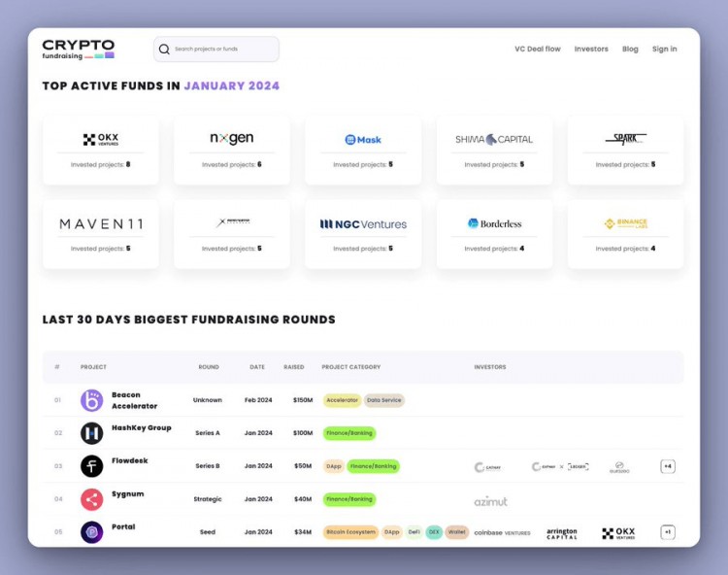Click the Sign in link
The height and width of the screenshot is (575, 728).
coord(664,49)
